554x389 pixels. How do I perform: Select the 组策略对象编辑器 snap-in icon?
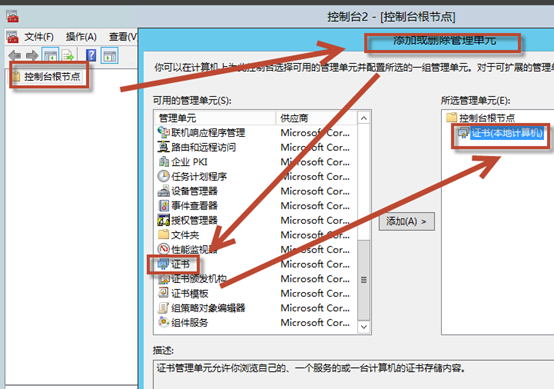tap(163, 308)
